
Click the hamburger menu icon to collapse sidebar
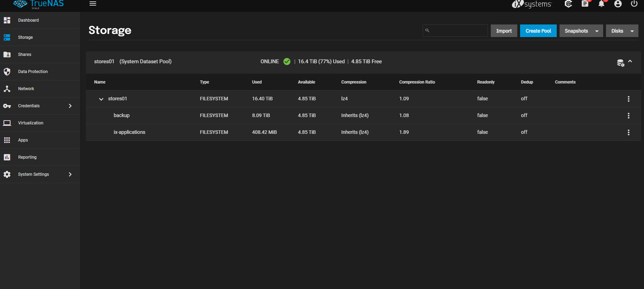(92, 3)
